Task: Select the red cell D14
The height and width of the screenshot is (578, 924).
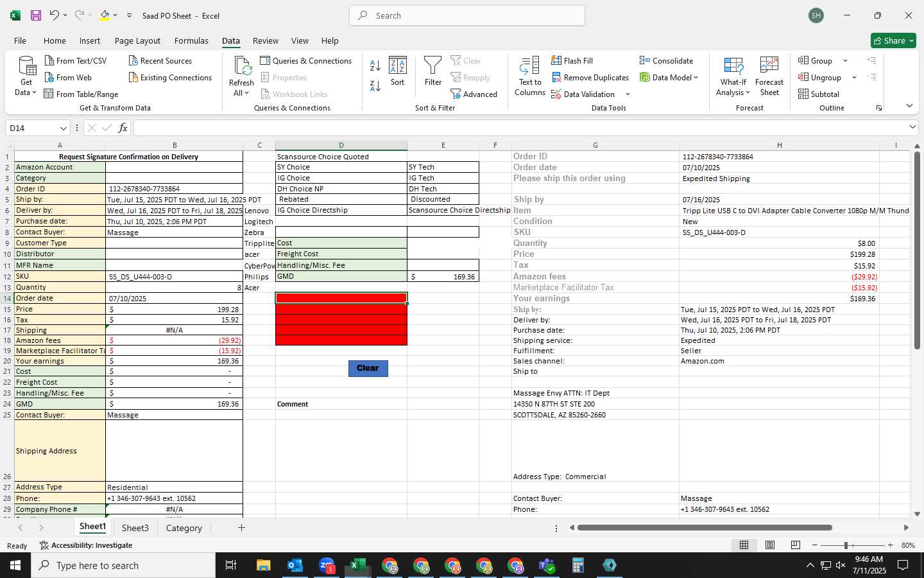Action: [341, 298]
